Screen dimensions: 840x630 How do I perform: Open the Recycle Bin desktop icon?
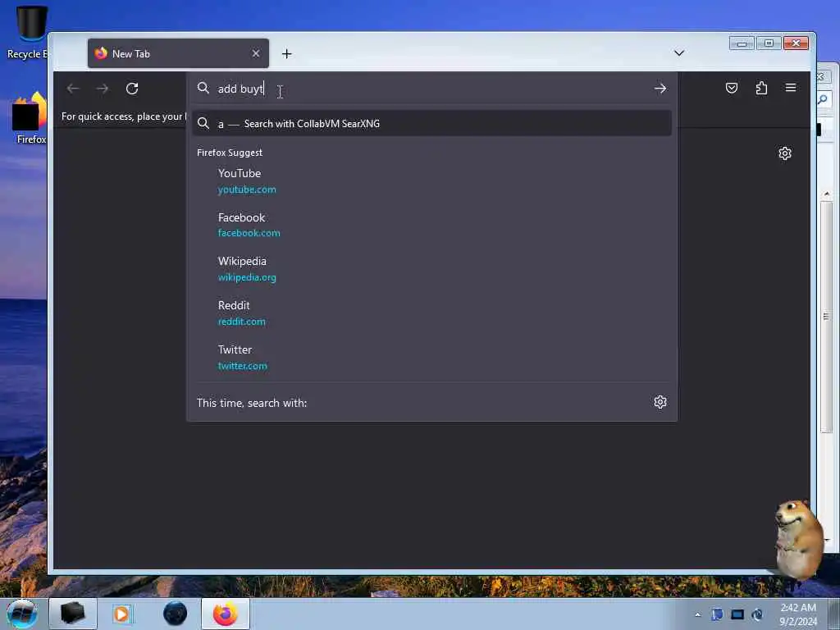click(30, 32)
